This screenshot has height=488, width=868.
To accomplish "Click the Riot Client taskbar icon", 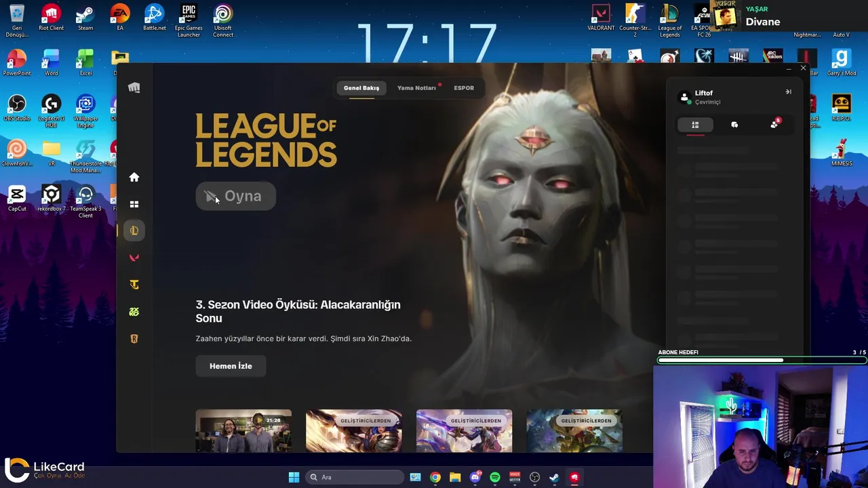I will [x=574, y=477].
